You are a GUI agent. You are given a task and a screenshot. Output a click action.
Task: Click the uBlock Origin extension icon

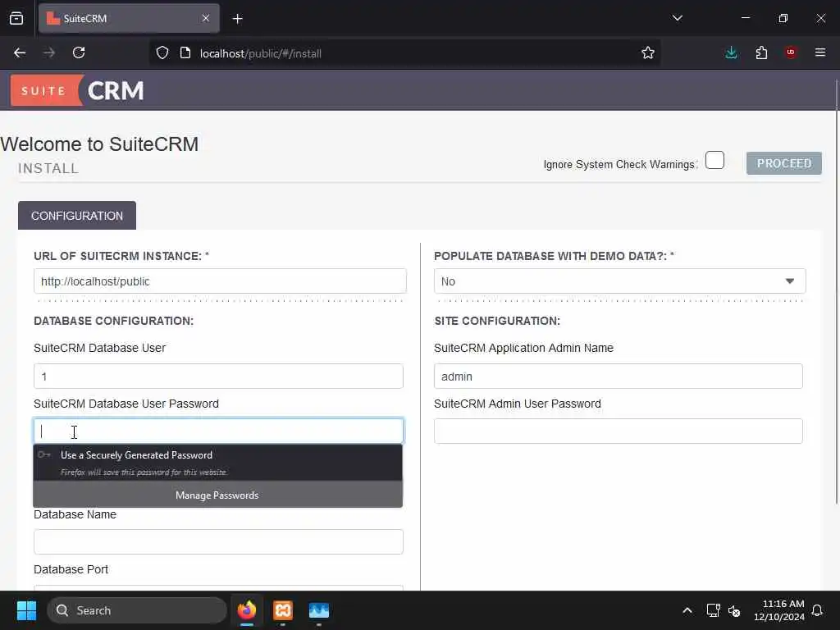pos(791,52)
